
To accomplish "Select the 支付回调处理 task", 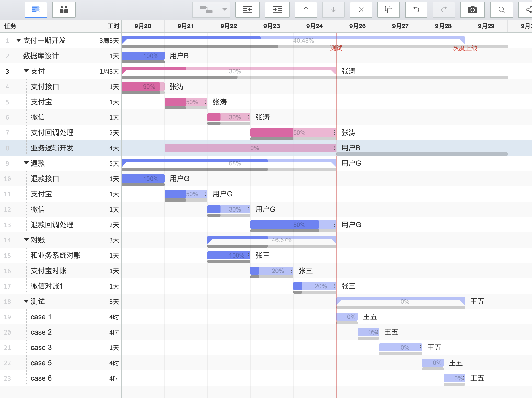I will coord(52,132).
